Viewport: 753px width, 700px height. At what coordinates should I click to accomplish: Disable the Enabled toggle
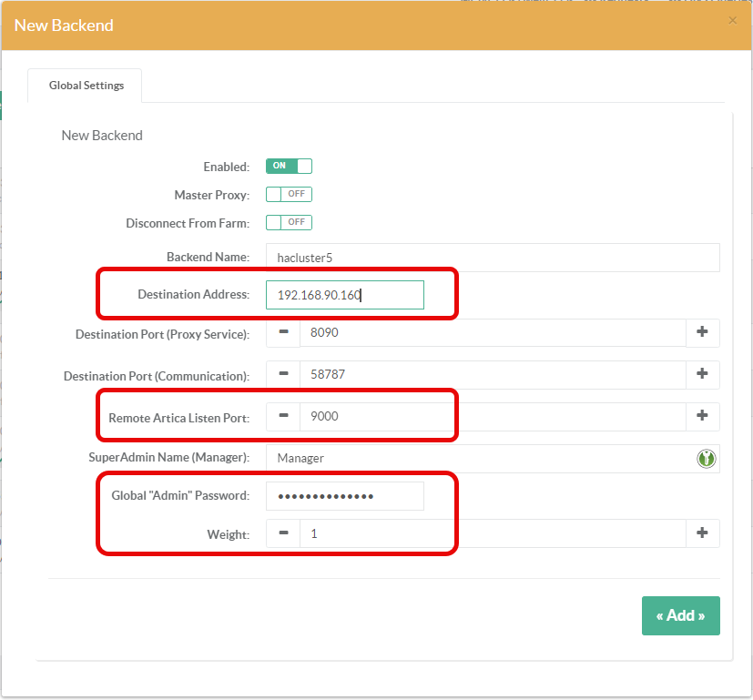(289, 167)
